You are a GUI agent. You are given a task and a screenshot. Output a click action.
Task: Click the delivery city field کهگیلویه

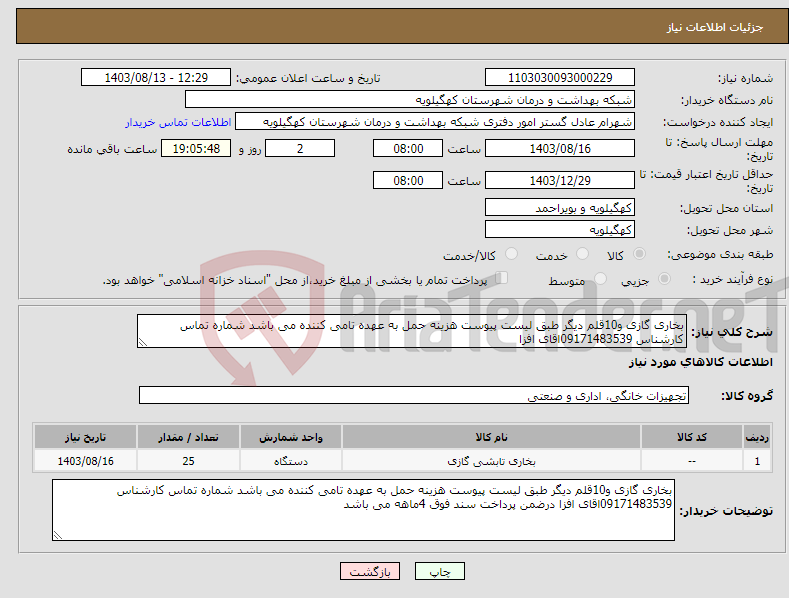(560, 230)
